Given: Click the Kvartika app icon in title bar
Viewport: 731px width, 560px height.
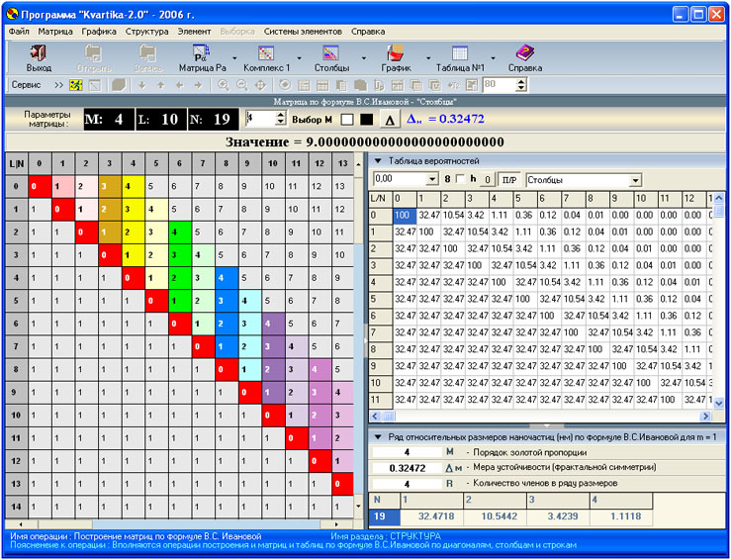Looking at the screenshot, I should (13, 15).
